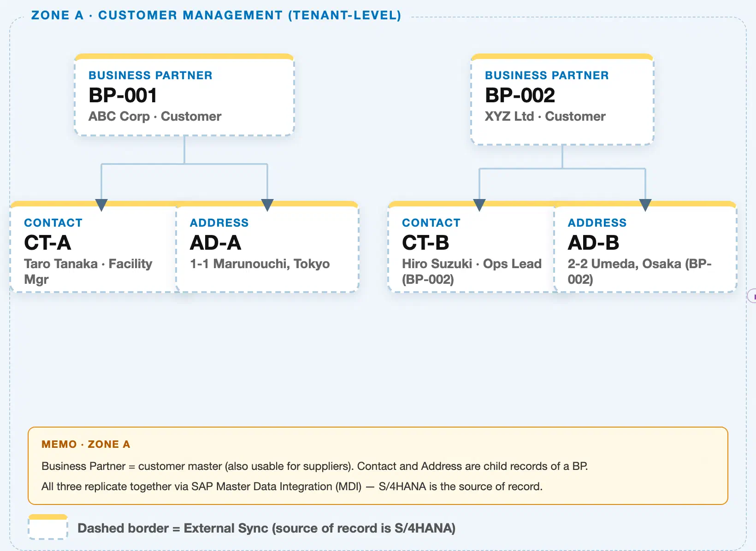Screen dimensions: 756x551
Task: Click the Zone A Customer Management title
Action: point(216,15)
